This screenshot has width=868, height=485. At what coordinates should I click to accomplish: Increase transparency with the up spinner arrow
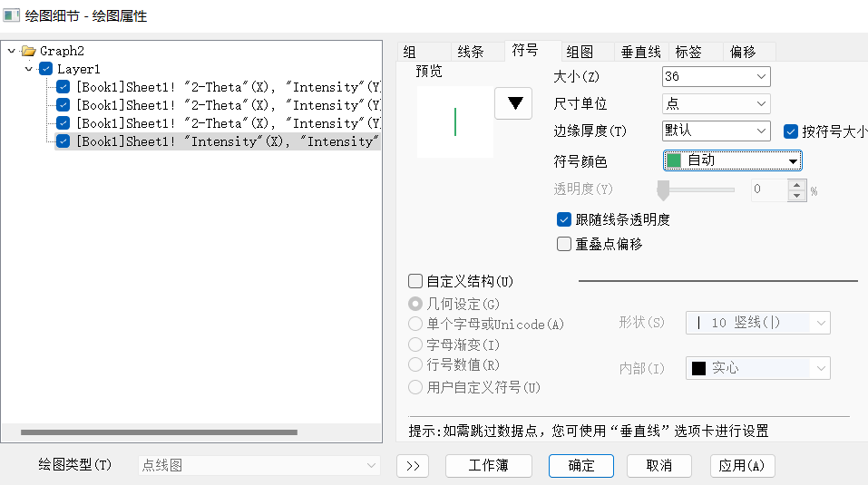tap(796, 185)
